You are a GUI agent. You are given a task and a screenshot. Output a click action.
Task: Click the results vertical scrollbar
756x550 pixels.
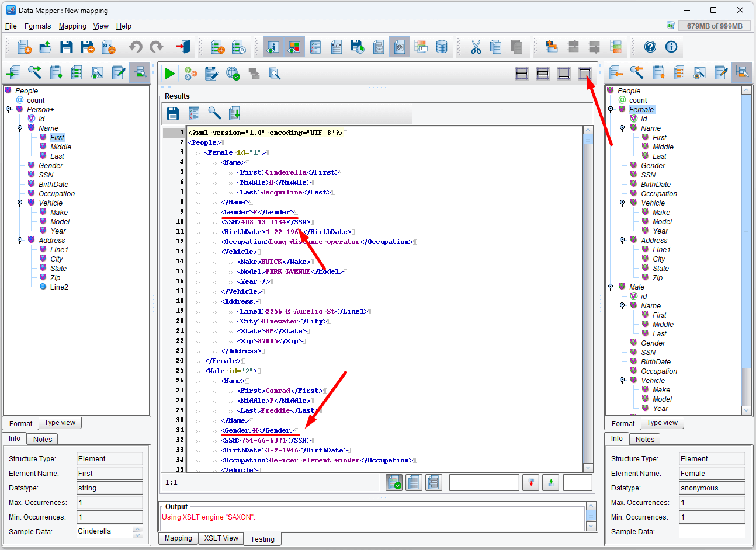[588, 299]
